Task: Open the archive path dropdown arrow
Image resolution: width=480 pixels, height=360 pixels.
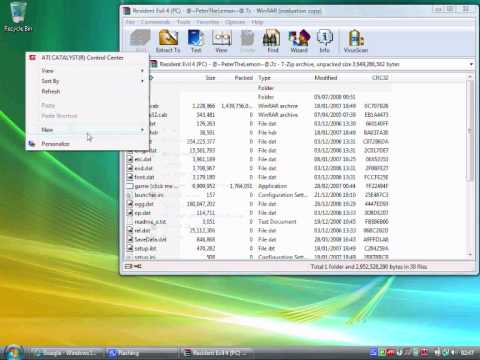Action: pyautogui.click(x=471, y=64)
